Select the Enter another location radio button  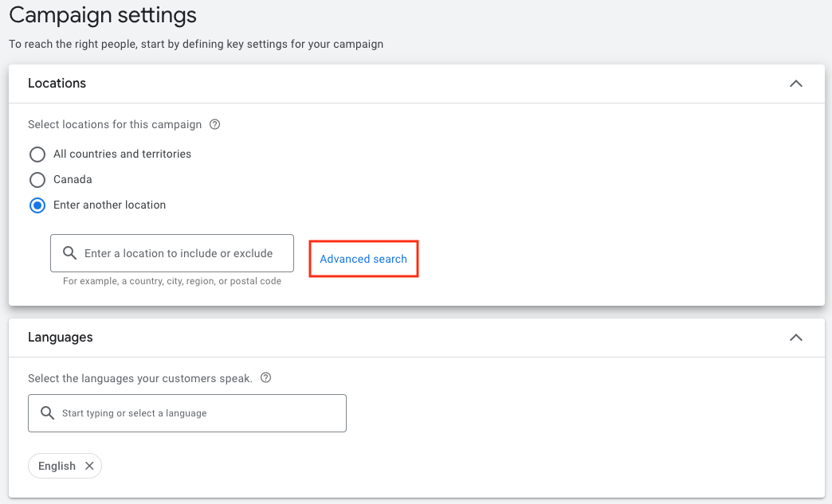tap(37, 205)
